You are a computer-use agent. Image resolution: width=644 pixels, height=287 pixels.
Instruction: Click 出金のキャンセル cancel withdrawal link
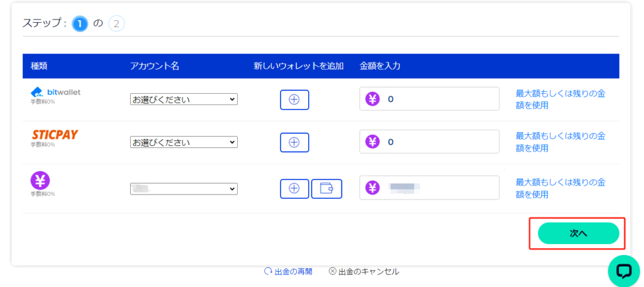pos(364,271)
